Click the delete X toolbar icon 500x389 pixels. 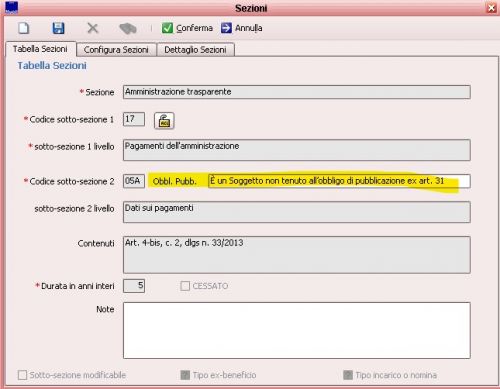(x=93, y=28)
